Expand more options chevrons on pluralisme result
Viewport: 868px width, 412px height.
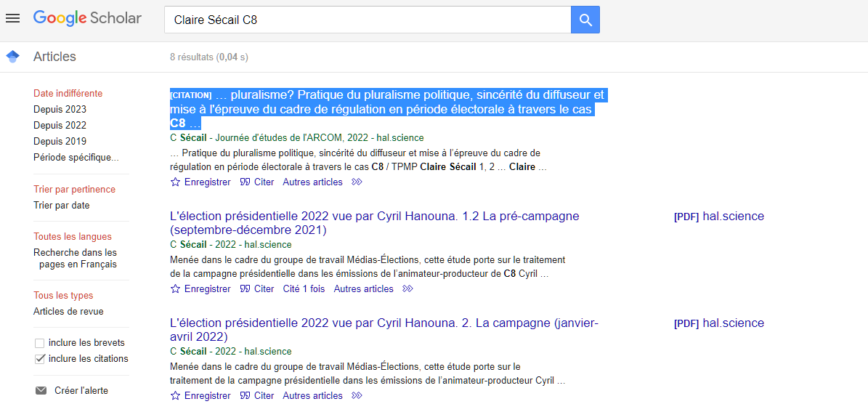pos(357,182)
